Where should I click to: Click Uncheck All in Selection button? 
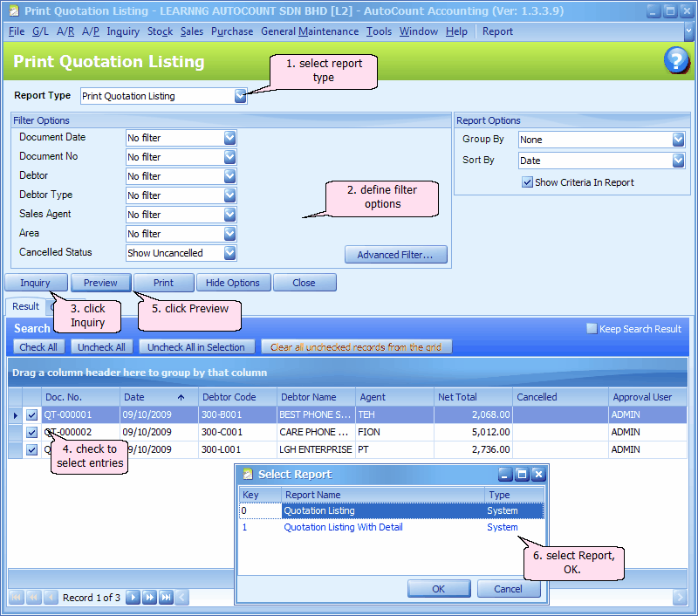coord(196,347)
